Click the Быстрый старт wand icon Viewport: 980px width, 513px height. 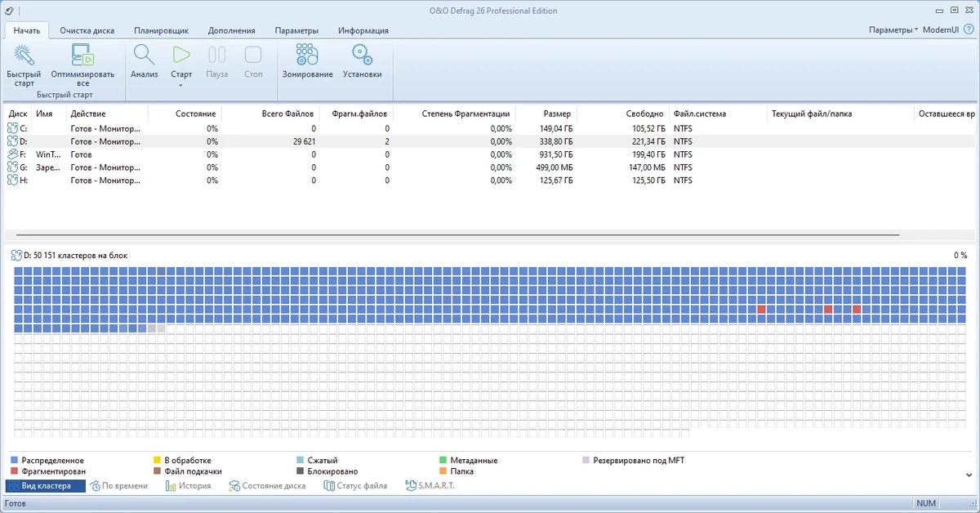(x=24, y=55)
